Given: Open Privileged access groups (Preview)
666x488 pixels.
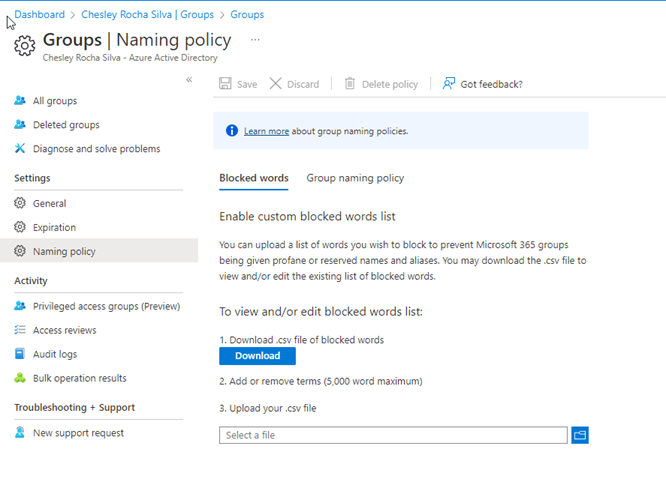Looking at the screenshot, I should tap(106, 306).
